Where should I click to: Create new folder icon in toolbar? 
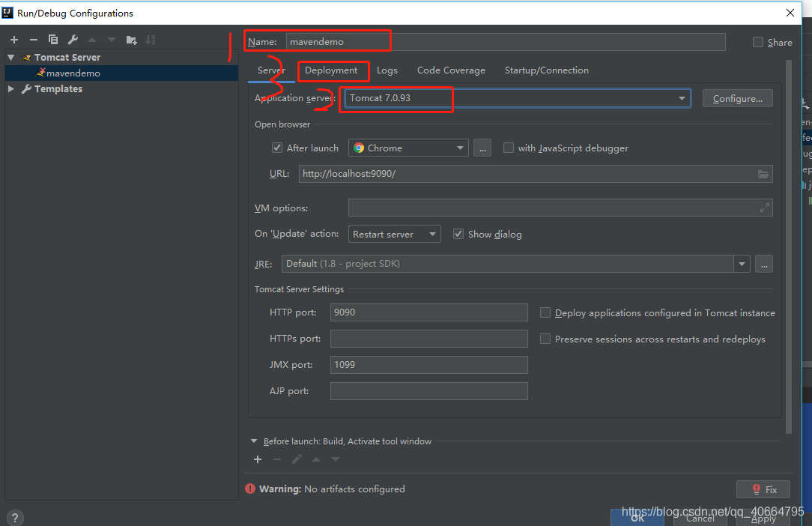pos(132,40)
